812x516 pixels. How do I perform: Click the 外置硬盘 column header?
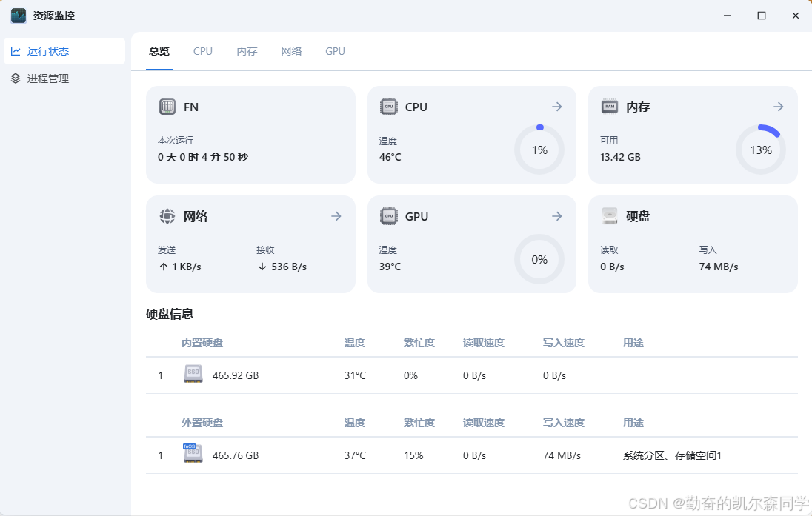202,422
